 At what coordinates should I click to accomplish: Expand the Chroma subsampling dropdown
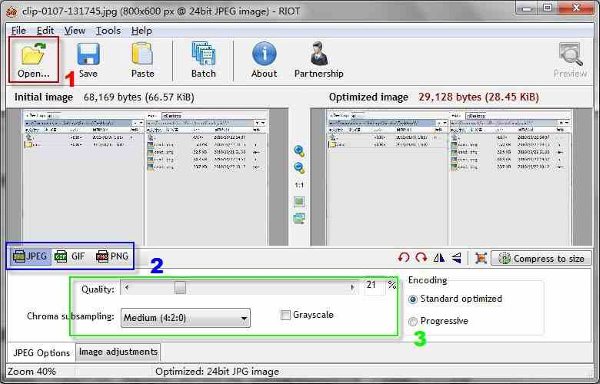pyautogui.click(x=186, y=318)
